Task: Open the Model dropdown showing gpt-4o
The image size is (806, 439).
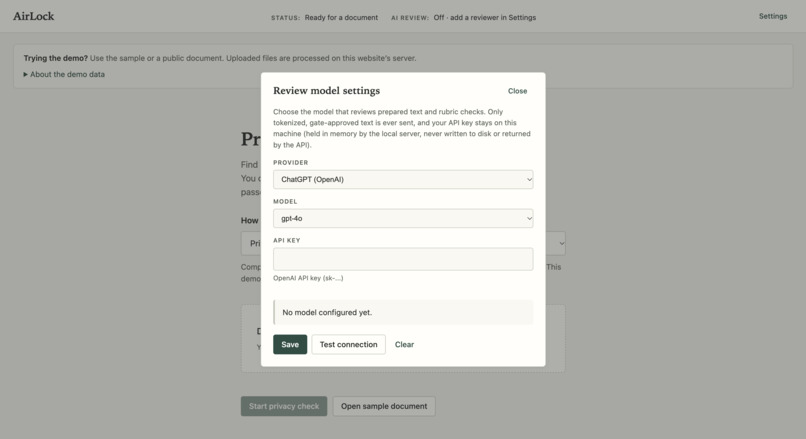Action: 403,218
